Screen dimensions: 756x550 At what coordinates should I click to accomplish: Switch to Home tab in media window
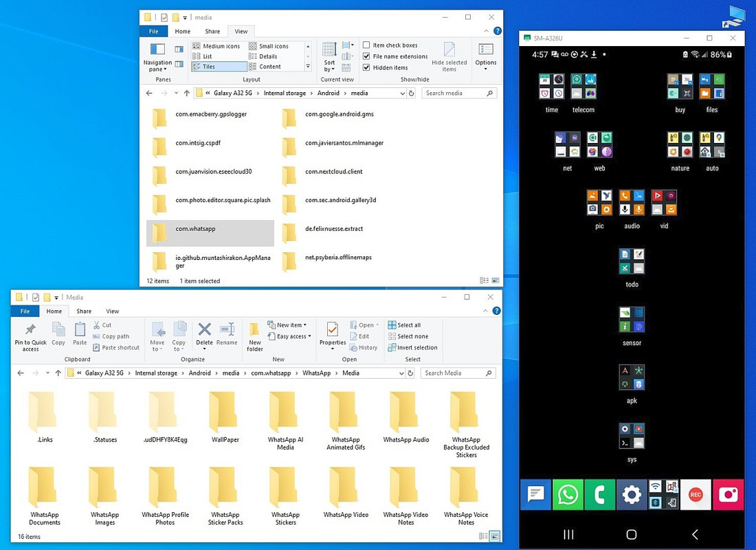pos(183,32)
